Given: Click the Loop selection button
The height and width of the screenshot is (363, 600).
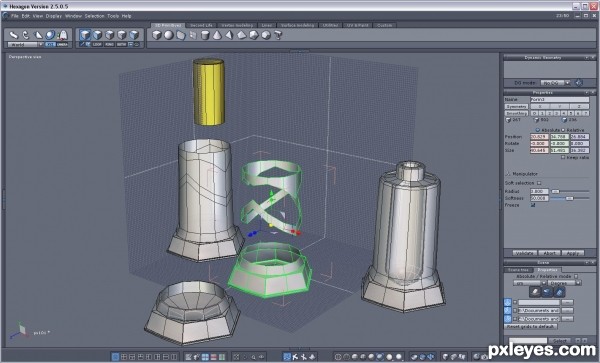Looking at the screenshot, I should [98, 44].
